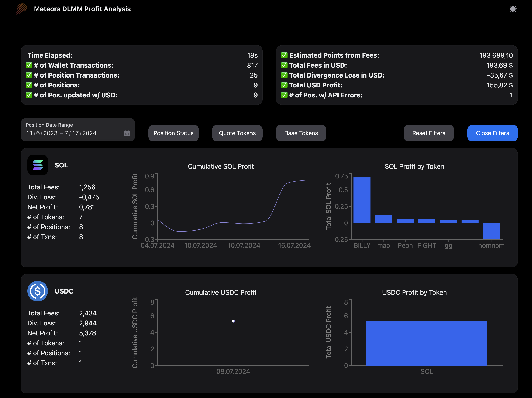Click the green check next to Wallet Transactions
The image size is (532, 398).
point(29,65)
